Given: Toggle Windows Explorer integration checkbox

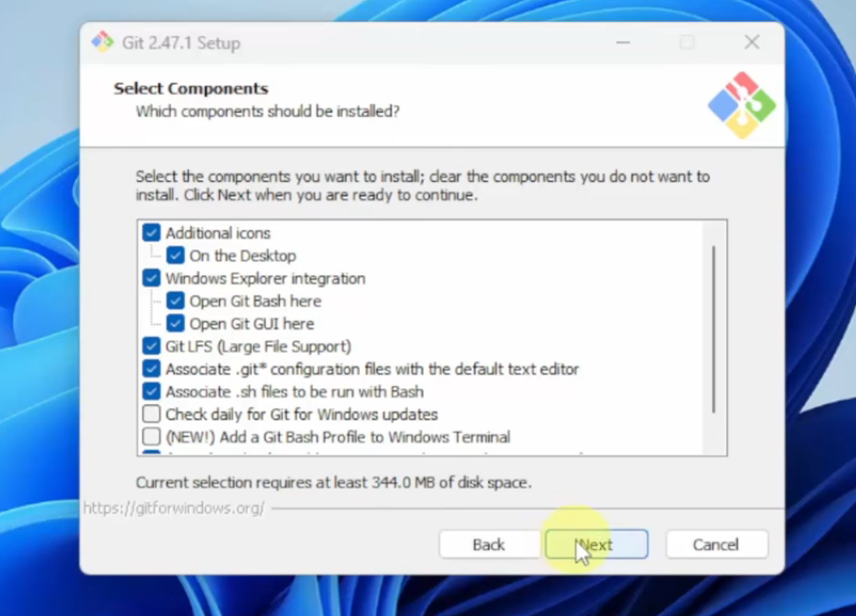Looking at the screenshot, I should [151, 279].
